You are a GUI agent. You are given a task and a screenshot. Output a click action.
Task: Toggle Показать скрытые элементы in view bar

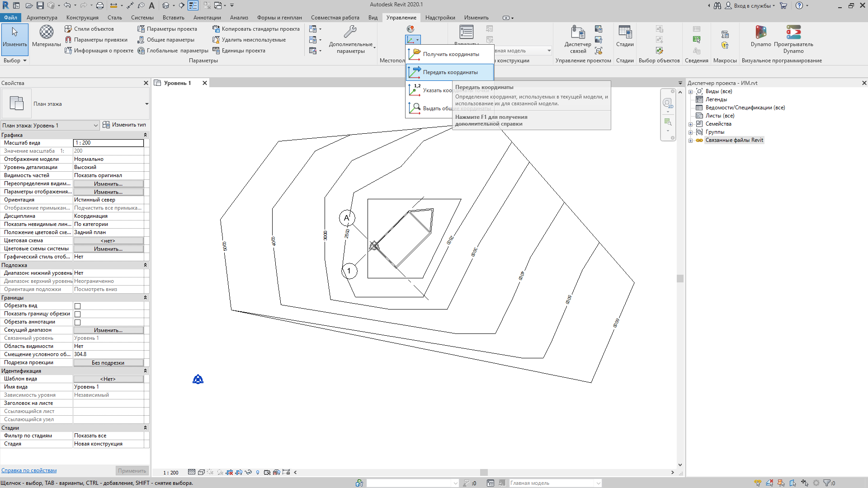(x=258, y=472)
